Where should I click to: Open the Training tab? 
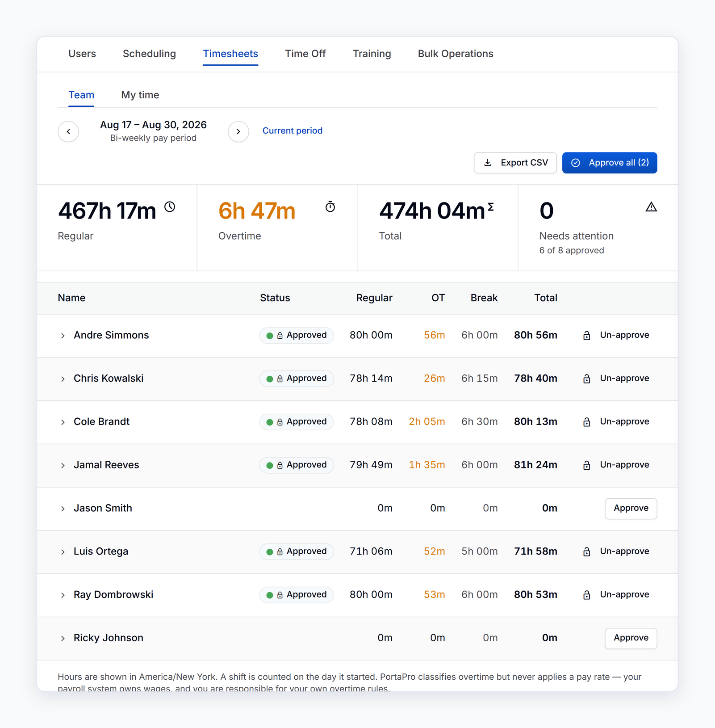click(x=372, y=54)
